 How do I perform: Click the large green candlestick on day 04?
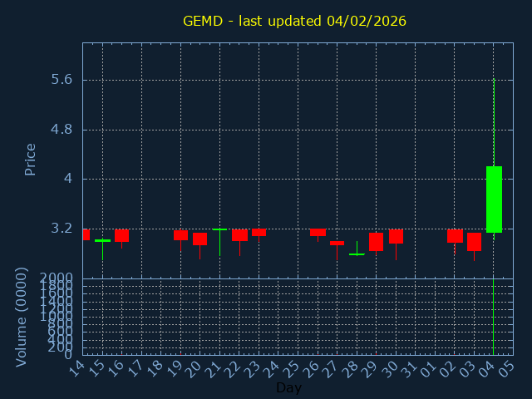(494, 199)
